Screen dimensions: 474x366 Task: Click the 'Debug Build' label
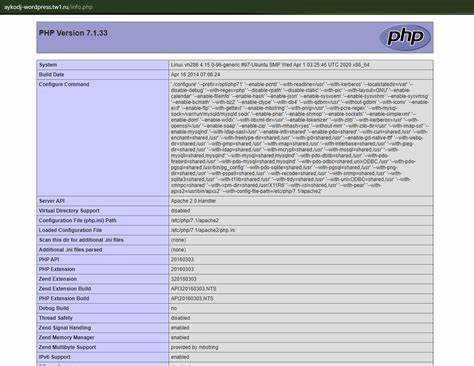[x=54, y=308]
